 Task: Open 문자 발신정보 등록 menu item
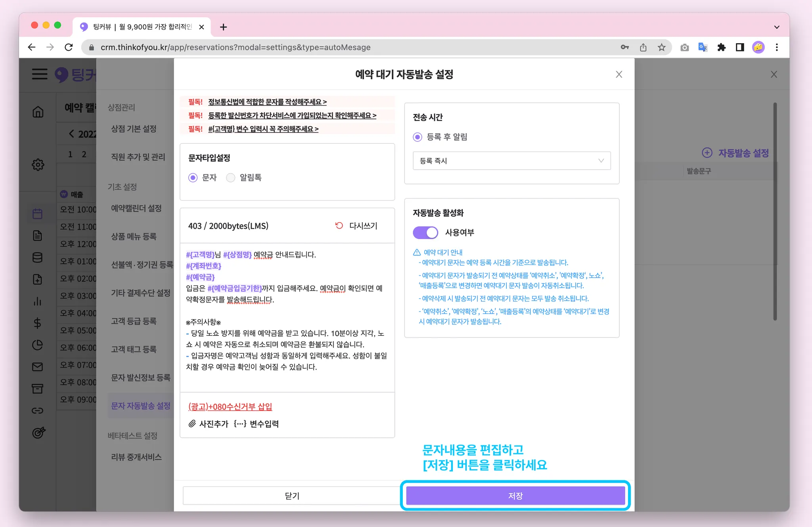(x=140, y=378)
